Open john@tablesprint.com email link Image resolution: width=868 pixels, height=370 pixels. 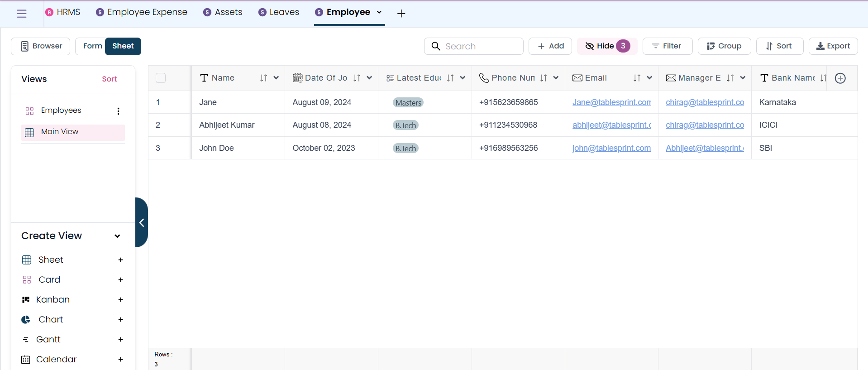coord(611,148)
